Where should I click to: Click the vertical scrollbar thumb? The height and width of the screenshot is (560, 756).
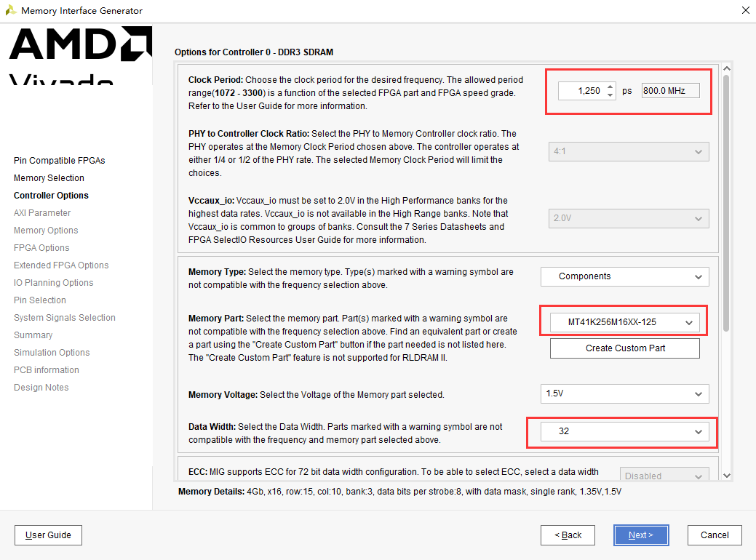pyautogui.click(x=727, y=202)
